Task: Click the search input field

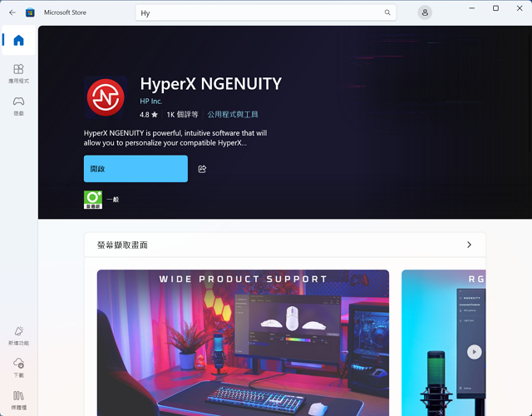Action: (x=266, y=12)
